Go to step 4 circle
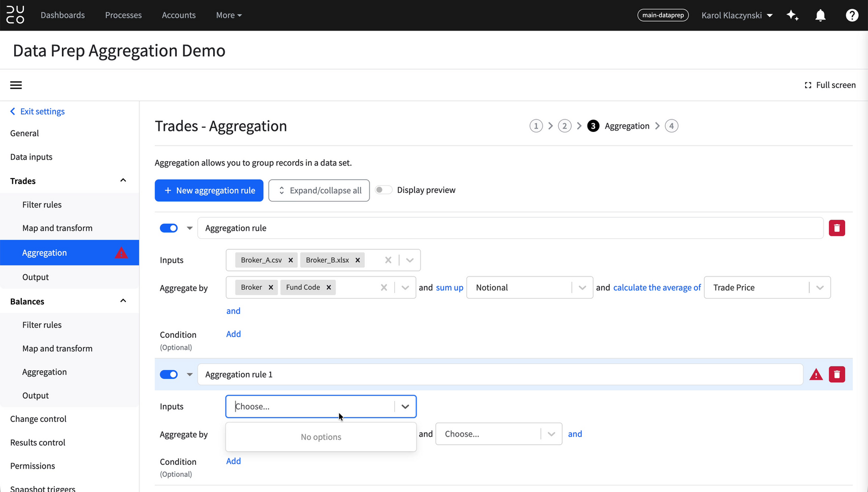Image resolution: width=868 pixels, height=492 pixels. click(x=672, y=126)
